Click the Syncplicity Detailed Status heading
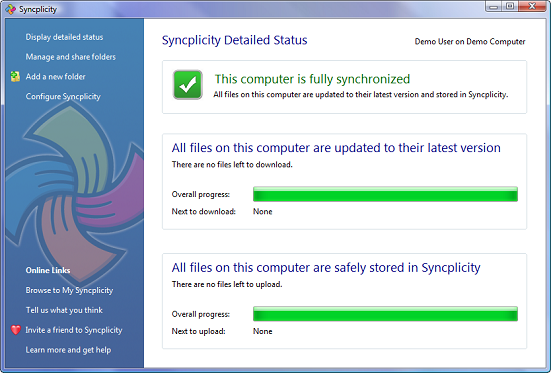The width and height of the screenshot is (551, 373). 234,40
